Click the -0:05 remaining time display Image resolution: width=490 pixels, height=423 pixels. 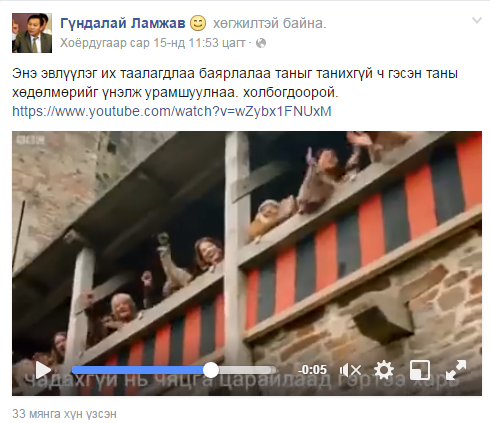point(312,370)
